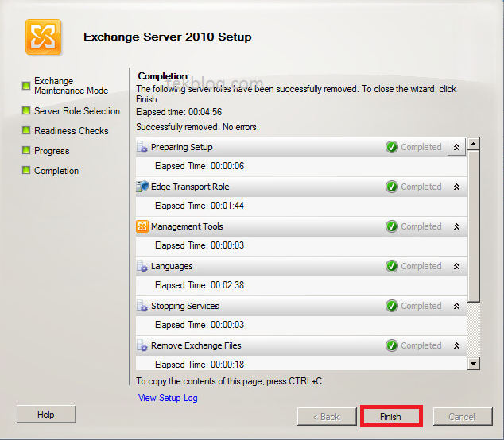
Task: Open the View Setup Log link
Action: [168, 398]
